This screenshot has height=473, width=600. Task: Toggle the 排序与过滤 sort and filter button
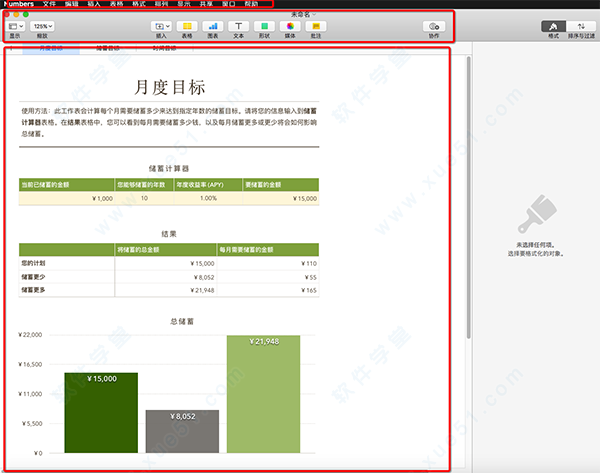click(581, 26)
